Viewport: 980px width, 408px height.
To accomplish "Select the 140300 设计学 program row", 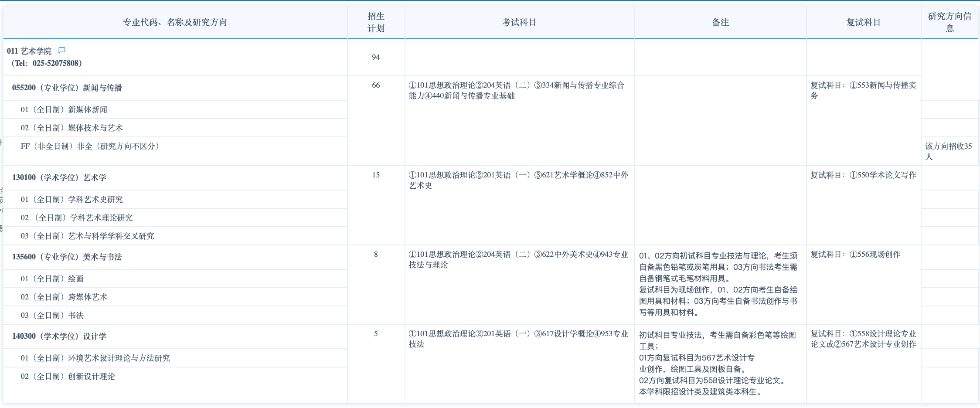I will pyautogui.click(x=60, y=336).
